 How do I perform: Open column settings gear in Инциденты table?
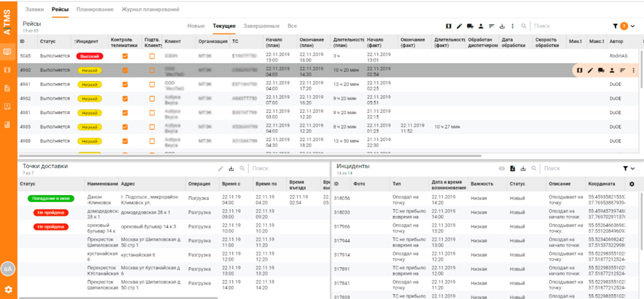tap(631, 184)
